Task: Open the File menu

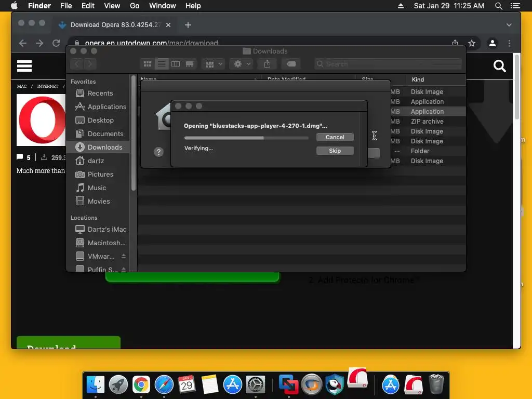Action: pyautogui.click(x=66, y=6)
